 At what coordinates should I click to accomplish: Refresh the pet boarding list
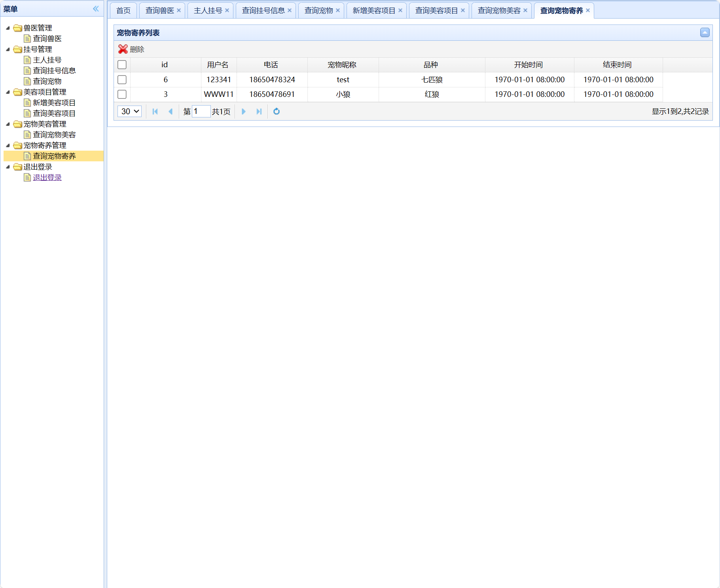click(x=277, y=112)
